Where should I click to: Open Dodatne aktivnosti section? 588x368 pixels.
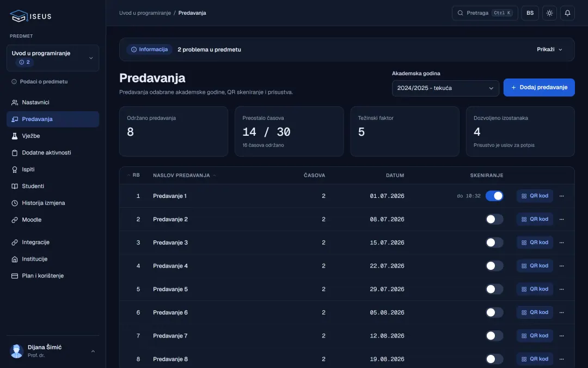coord(53,153)
